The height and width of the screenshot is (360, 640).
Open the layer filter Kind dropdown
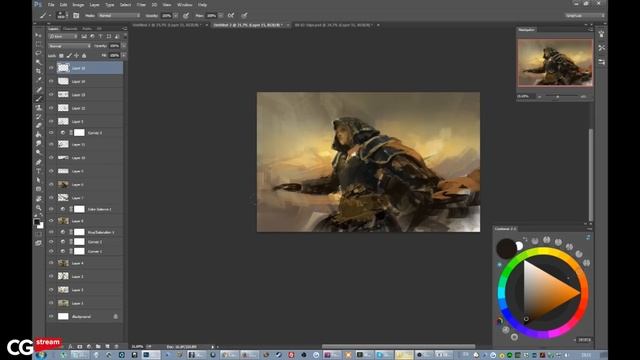[x=62, y=36]
